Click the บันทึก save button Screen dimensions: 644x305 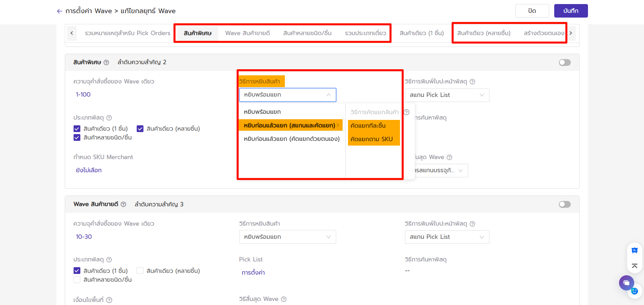point(571,11)
